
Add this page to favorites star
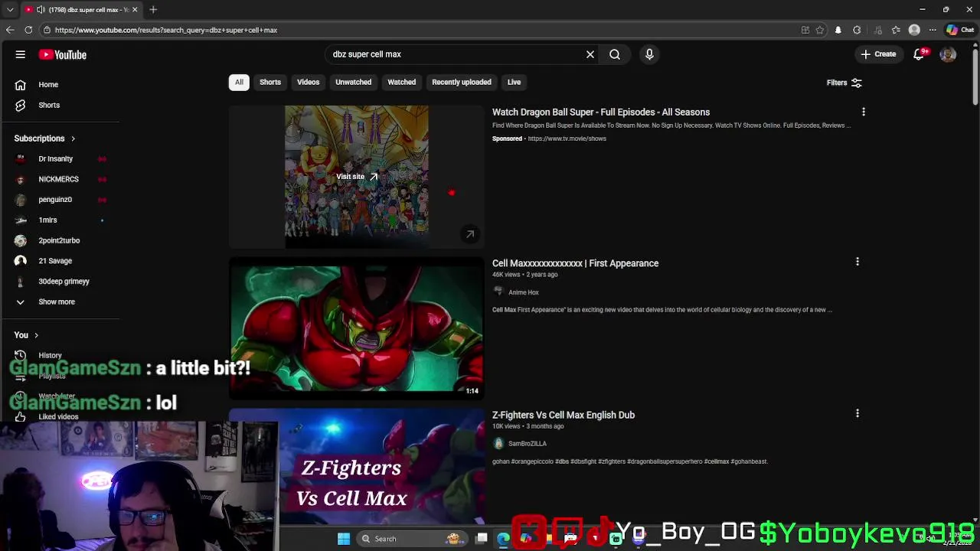tap(820, 30)
